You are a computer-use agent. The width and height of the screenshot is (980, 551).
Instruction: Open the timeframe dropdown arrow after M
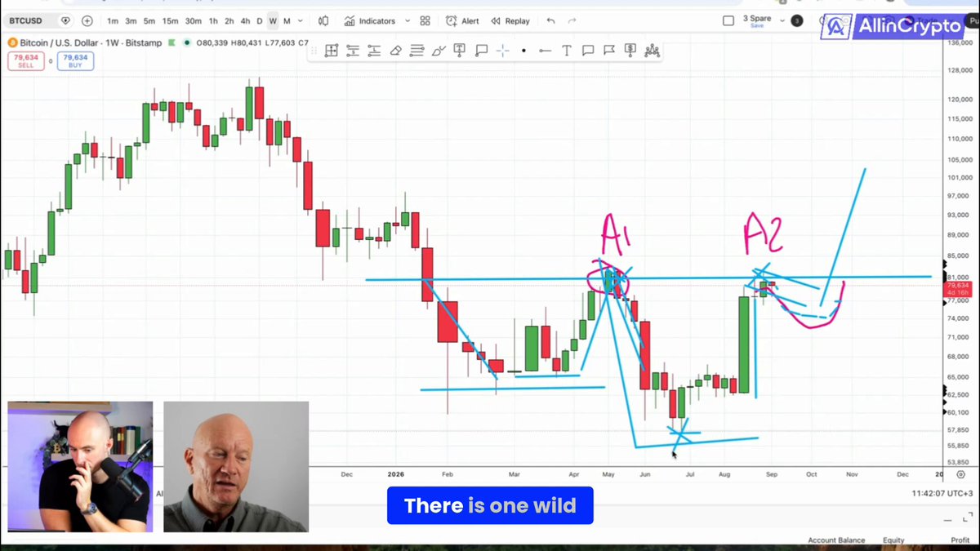[x=301, y=21]
